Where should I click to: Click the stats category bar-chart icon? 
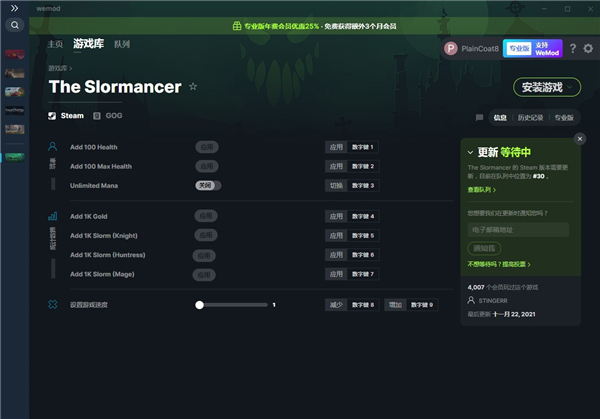[52, 216]
